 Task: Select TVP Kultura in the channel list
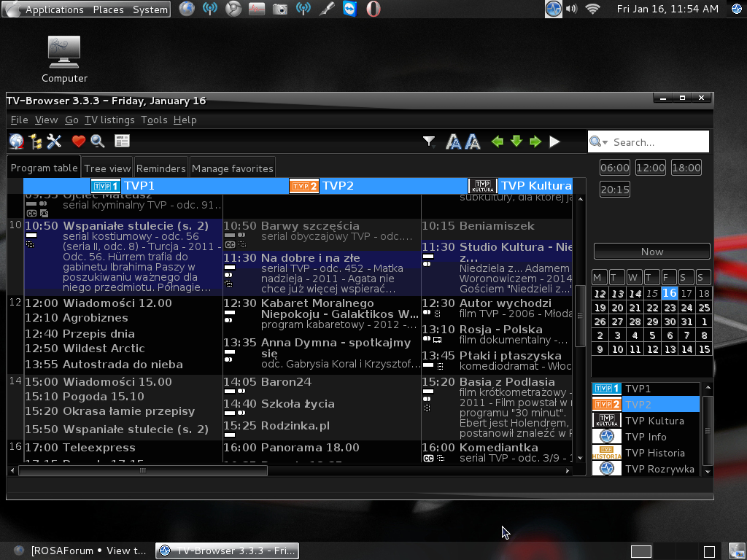[x=646, y=421]
